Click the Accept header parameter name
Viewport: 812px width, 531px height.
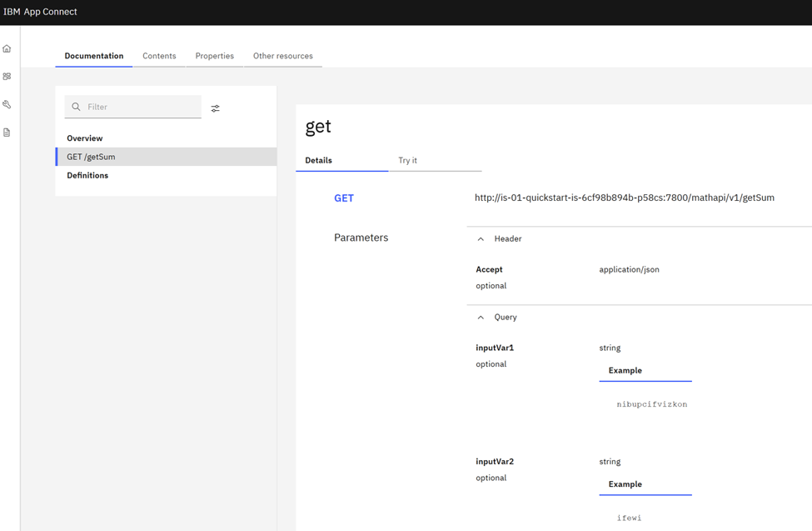(x=489, y=269)
